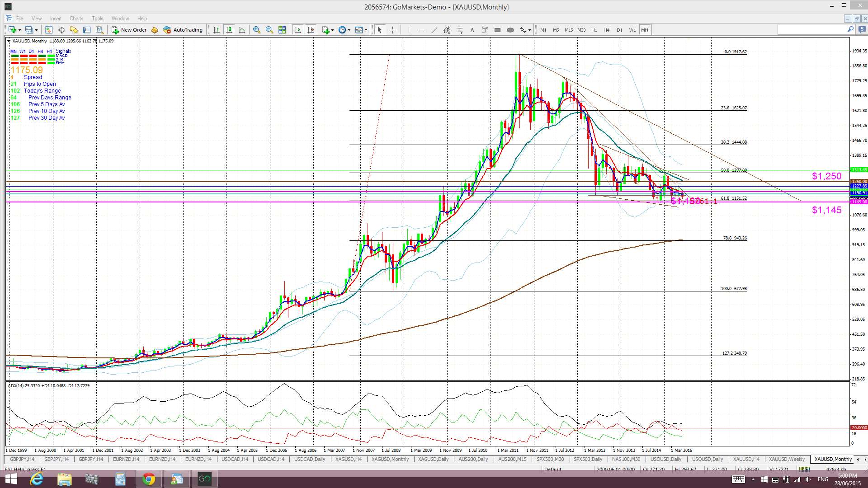The height and width of the screenshot is (488, 868).
Task: Select the Text Label tool
Action: [x=485, y=30]
